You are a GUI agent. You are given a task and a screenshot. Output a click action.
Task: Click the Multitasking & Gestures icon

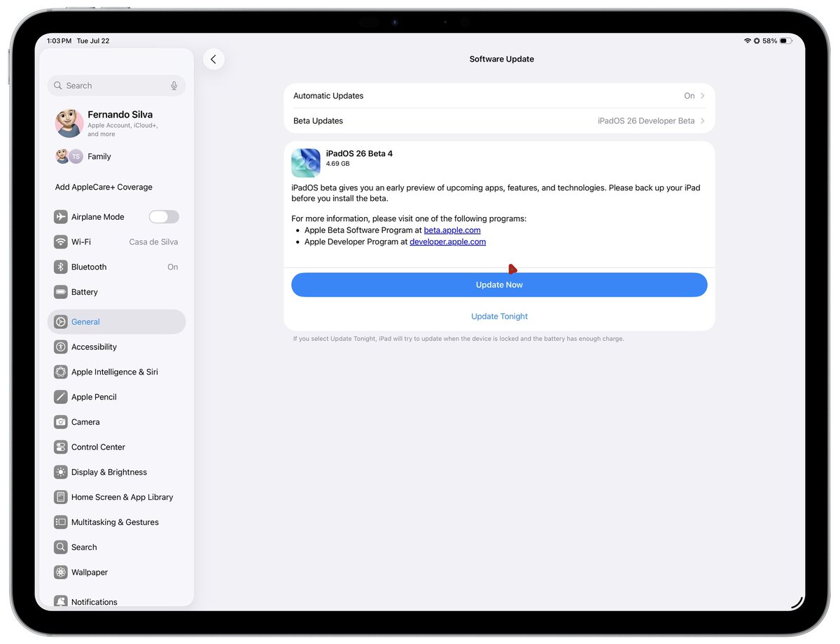coord(61,522)
